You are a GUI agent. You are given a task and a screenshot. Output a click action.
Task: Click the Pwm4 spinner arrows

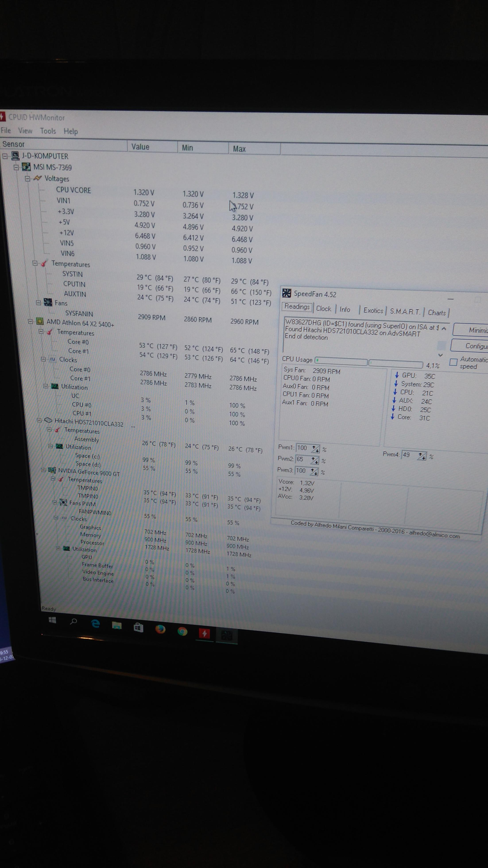[x=422, y=456]
